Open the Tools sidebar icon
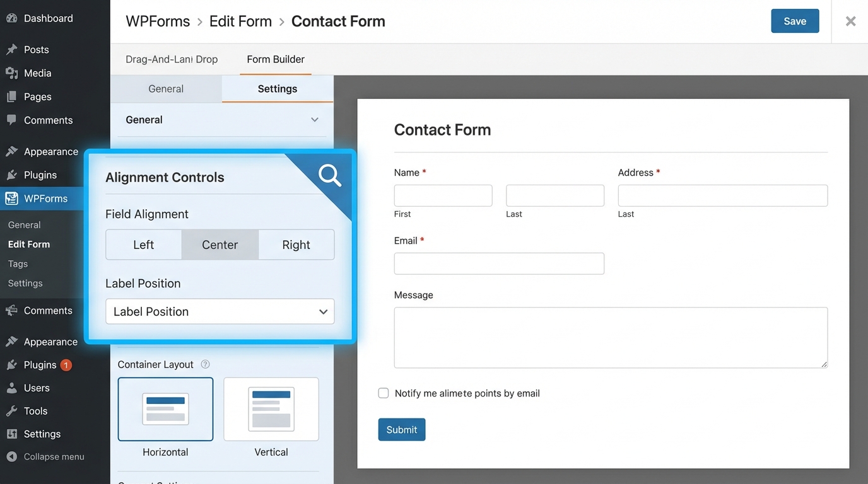Viewport: 868px width, 484px height. (x=11, y=410)
